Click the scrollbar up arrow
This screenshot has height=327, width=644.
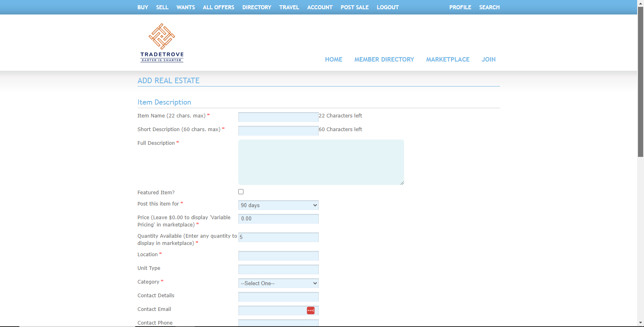point(640,3)
